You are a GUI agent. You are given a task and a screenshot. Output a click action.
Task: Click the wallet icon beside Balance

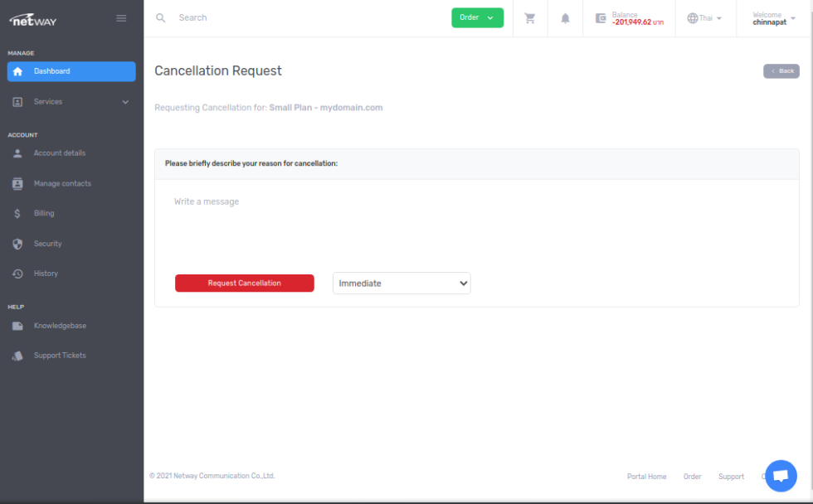(x=601, y=18)
